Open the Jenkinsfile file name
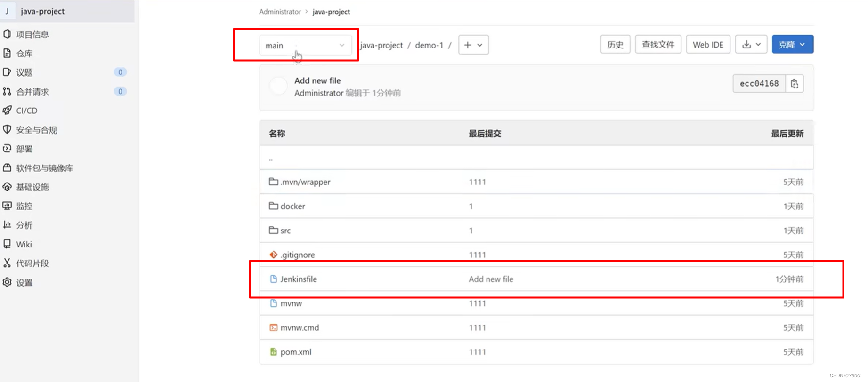The height and width of the screenshot is (382, 868). click(x=299, y=279)
